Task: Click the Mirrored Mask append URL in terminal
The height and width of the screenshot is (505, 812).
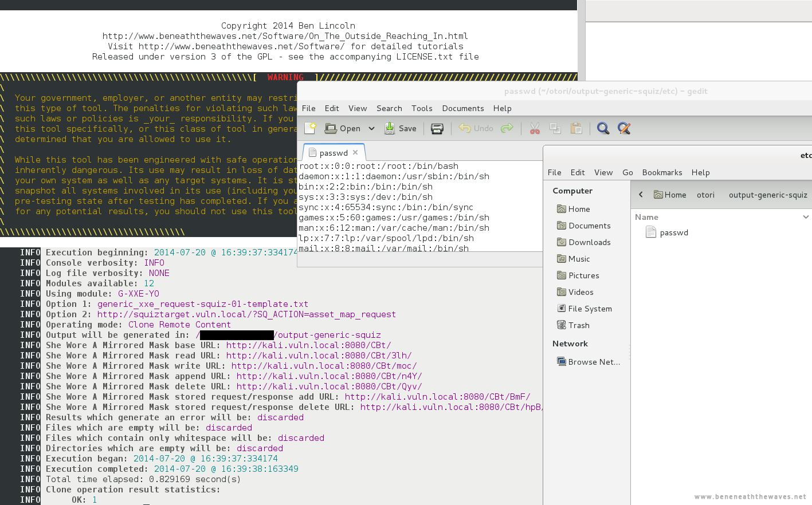Action: tap(329, 376)
